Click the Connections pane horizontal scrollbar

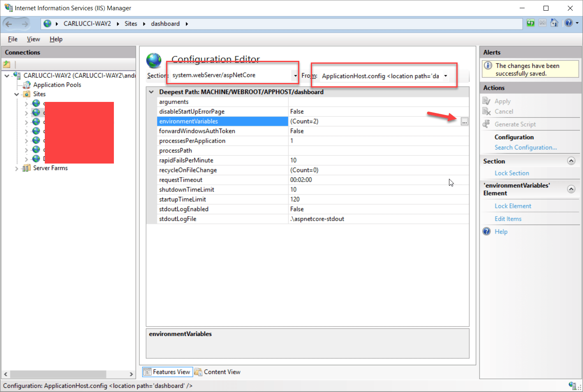click(x=58, y=374)
